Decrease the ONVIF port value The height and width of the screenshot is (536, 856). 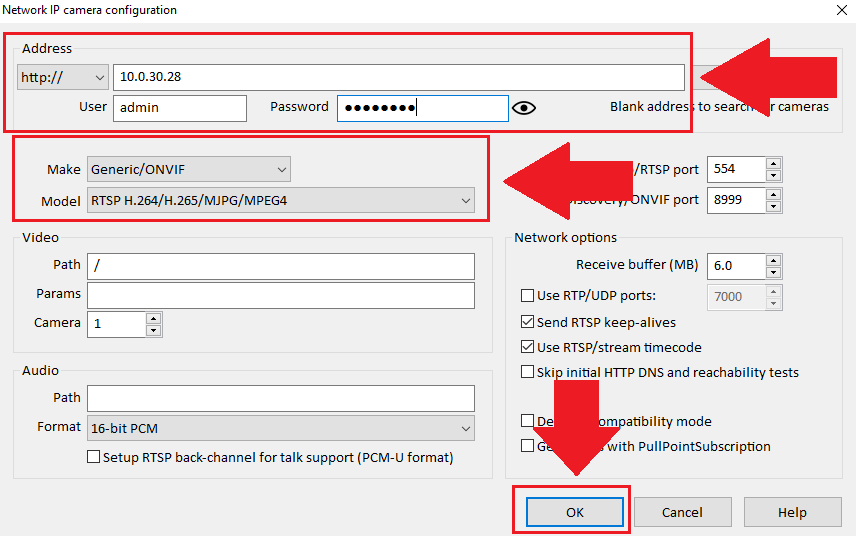pyautogui.click(x=773, y=206)
